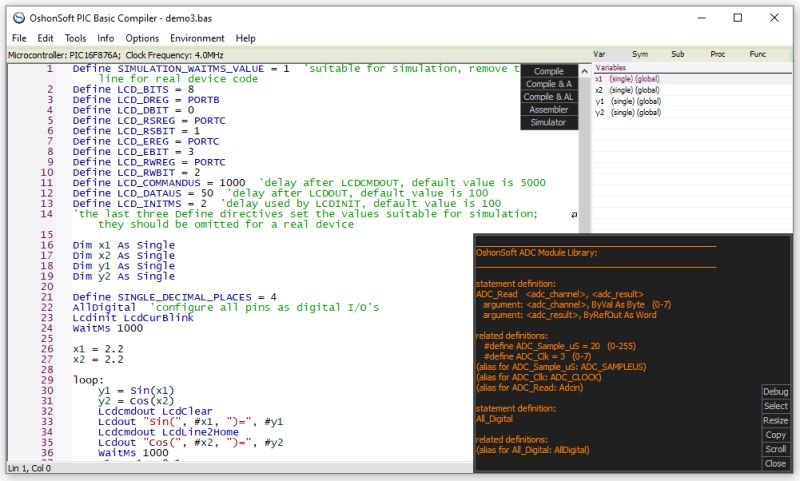Click code line Dim x1 As Single
800x481 pixels.
123,245
